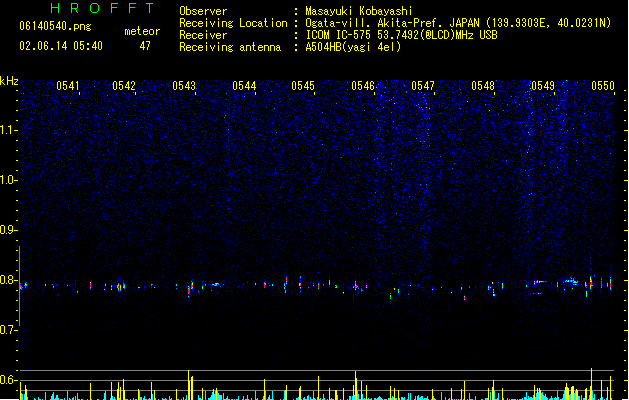Click the Receiving Location label
This screenshot has height=400, width=629.
pyautogui.click(x=233, y=23)
